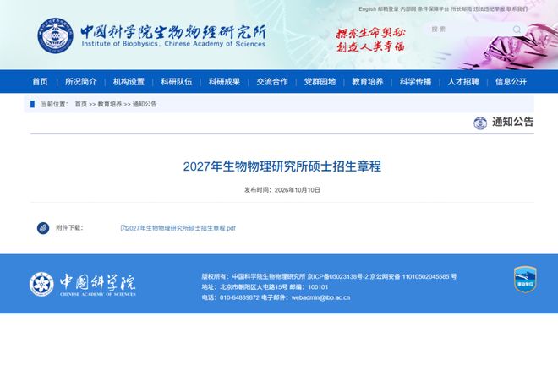This screenshot has height=392, width=558.
Task: Click the Chinese Academy of Sciences footer logo
Action: point(83,285)
